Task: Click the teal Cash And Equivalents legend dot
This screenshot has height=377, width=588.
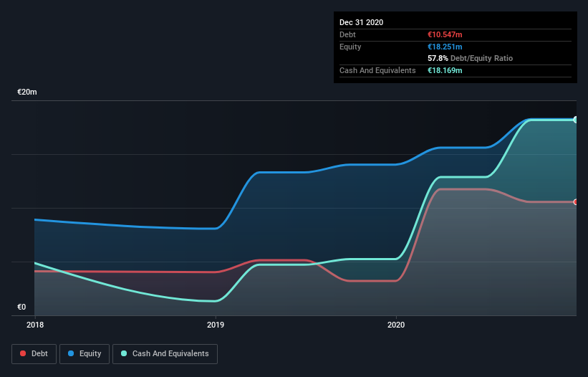Action: tap(124, 353)
